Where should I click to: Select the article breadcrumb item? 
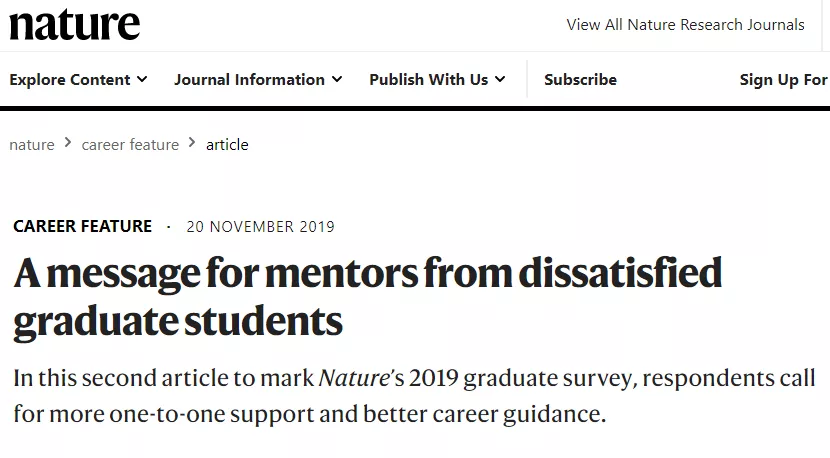tap(227, 144)
